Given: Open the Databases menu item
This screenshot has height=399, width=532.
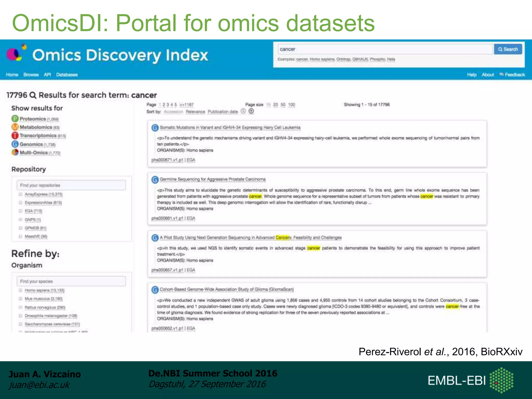Looking at the screenshot, I should 67,75.
